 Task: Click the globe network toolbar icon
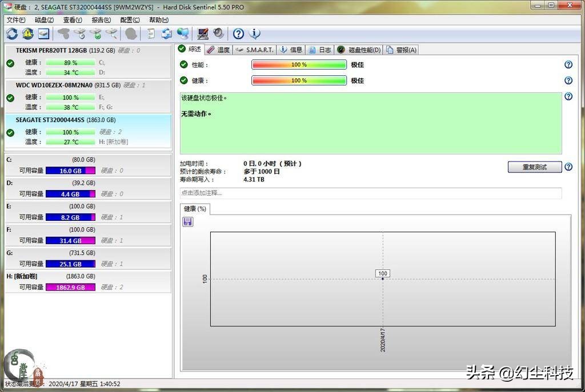pyautogui.click(x=183, y=34)
